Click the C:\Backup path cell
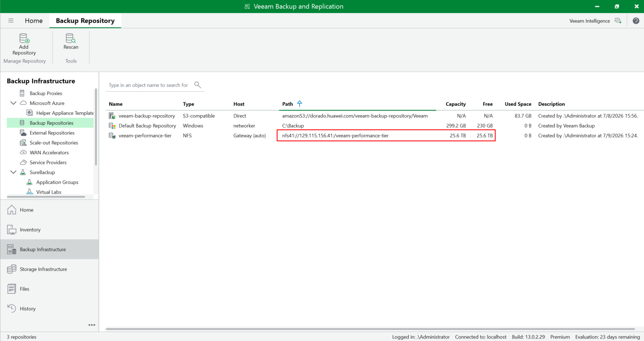 (293, 126)
